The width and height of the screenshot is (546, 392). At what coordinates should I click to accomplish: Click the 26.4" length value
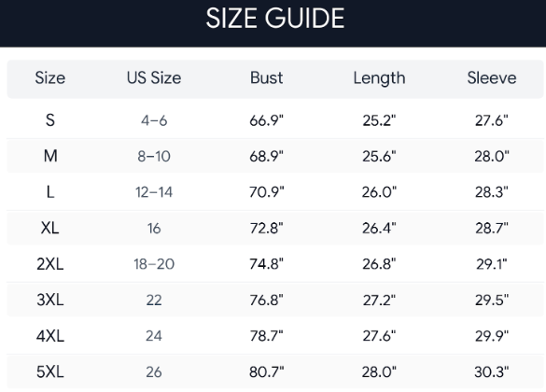coord(379,229)
